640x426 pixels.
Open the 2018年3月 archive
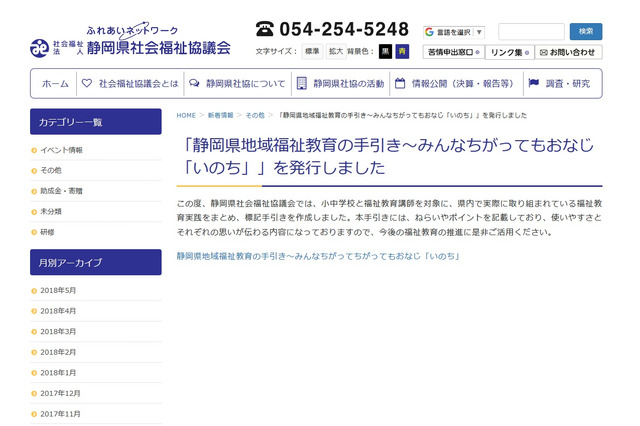coord(58,332)
